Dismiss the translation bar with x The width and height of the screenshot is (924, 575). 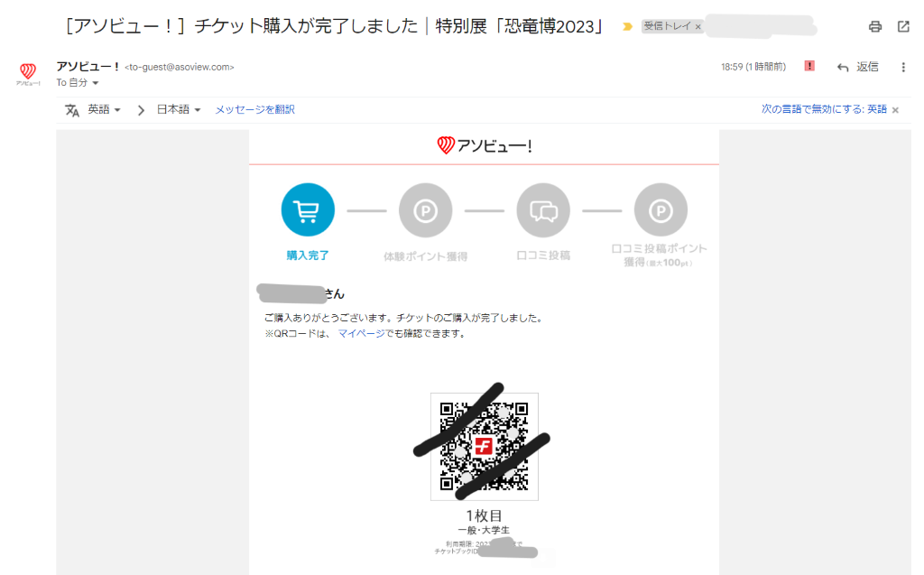coord(895,110)
